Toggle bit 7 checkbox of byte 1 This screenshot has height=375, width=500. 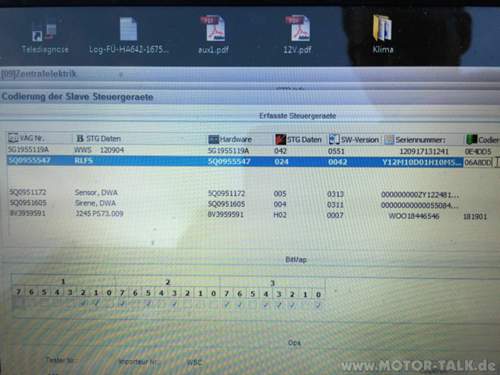[x=19, y=303]
